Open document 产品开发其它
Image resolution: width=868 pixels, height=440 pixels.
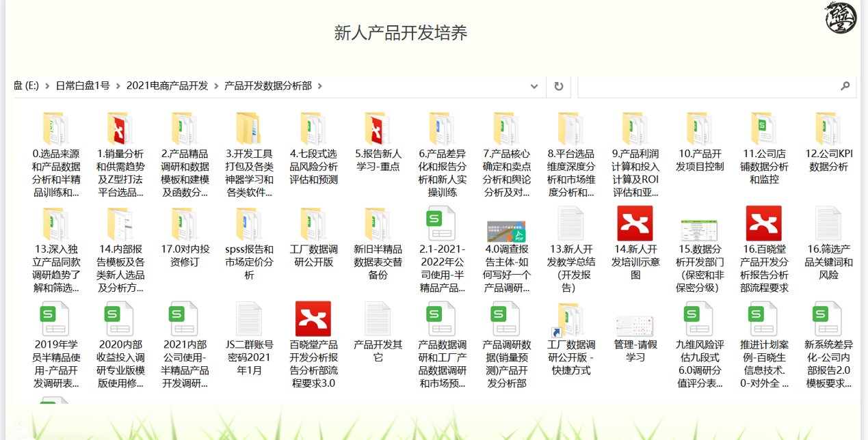pos(378,333)
